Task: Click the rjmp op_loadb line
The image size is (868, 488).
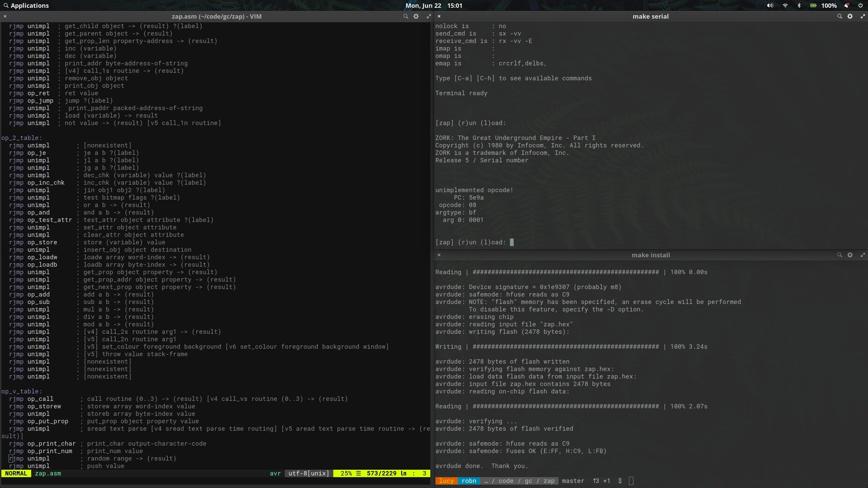Action: point(109,265)
